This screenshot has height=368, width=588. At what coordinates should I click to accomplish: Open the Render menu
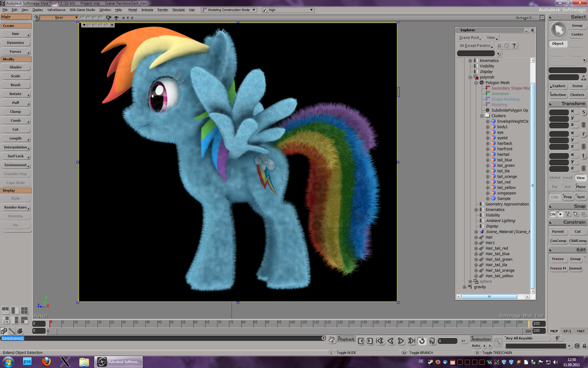click(163, 10)
